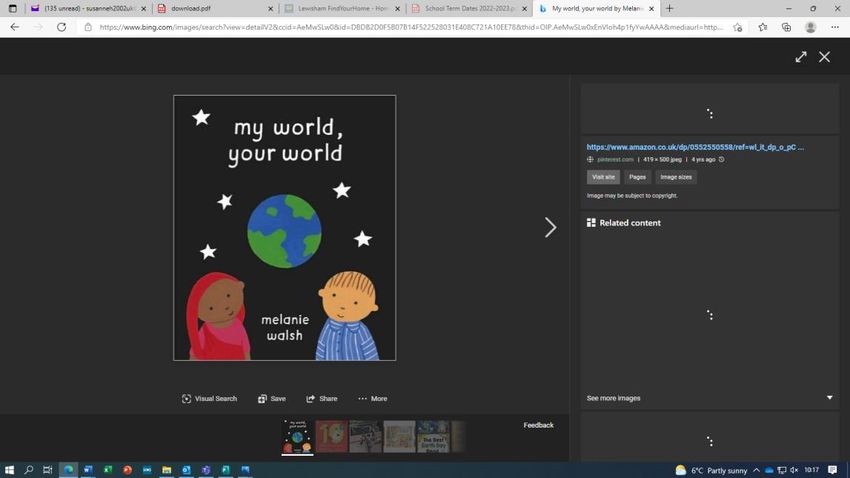
Task: Close the Bing image detail view
Action: (x=825, y=57)
